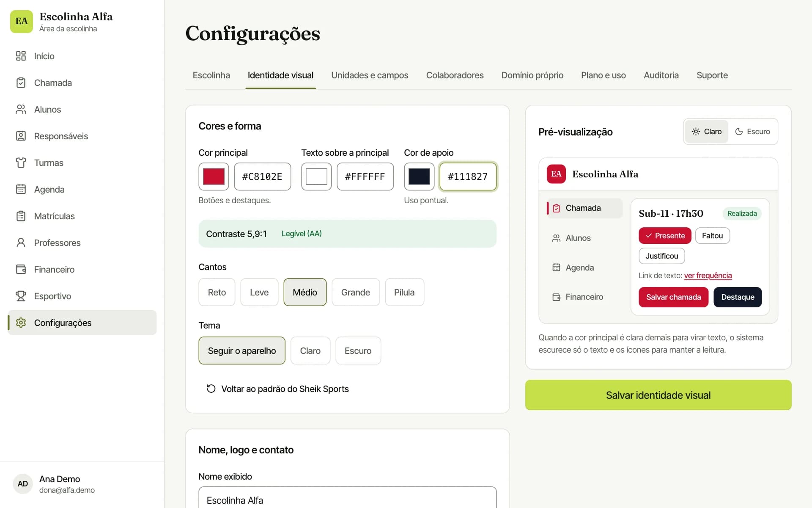Click the dona@alfa.demo account email
Screen dimensions: 812x508
coord(67,490)
